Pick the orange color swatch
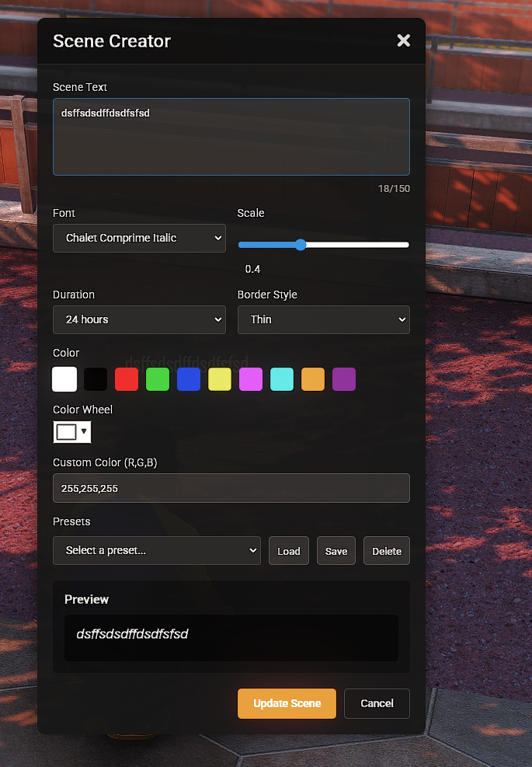The width and height of the screenshot is (532, 767). pyautogui.click(x=313, y=379)
